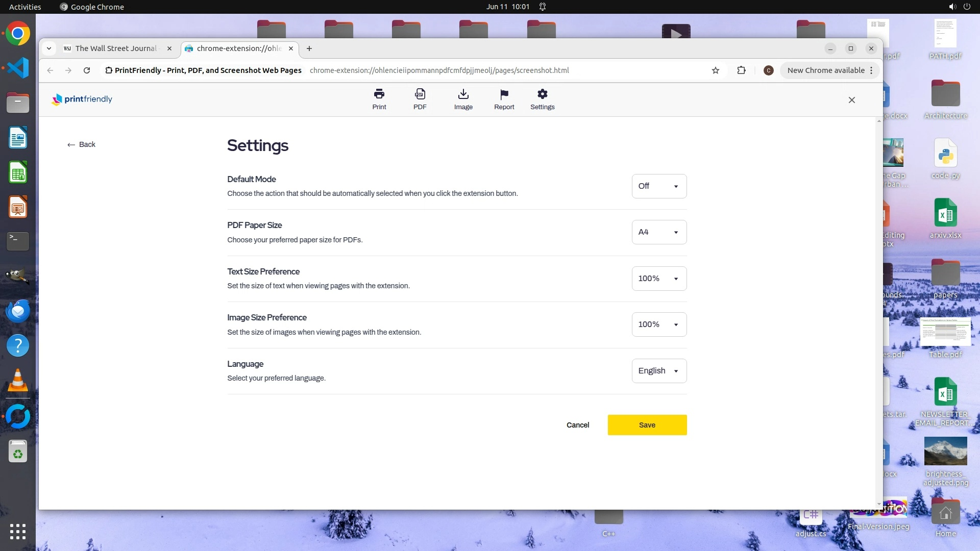980x551 pixels.
Task: Click the Image download icon
Action: point(463,94)
